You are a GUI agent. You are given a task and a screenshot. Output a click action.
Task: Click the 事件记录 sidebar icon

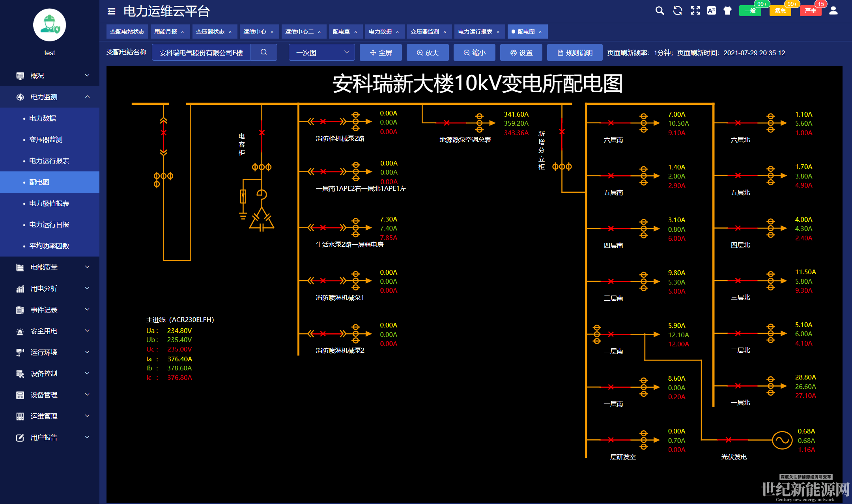(20, 310)
